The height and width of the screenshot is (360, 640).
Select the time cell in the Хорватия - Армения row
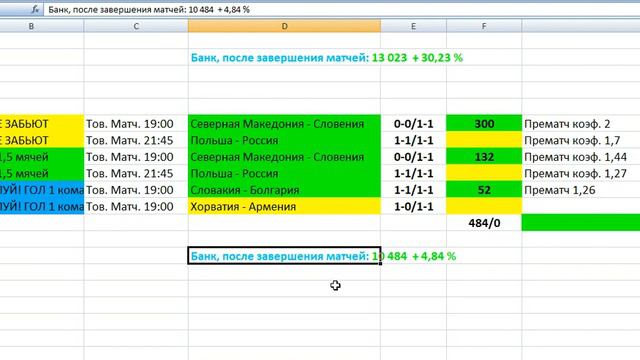(x=136, y=207)
